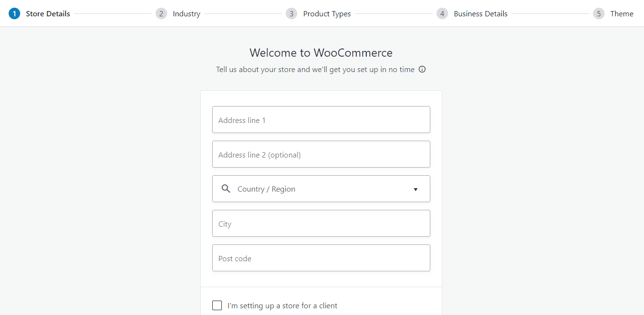The image size is (644, 315).
Task: Click the magnifying glass in Country field
Action: pyautogui.click(x=226, y=189)
